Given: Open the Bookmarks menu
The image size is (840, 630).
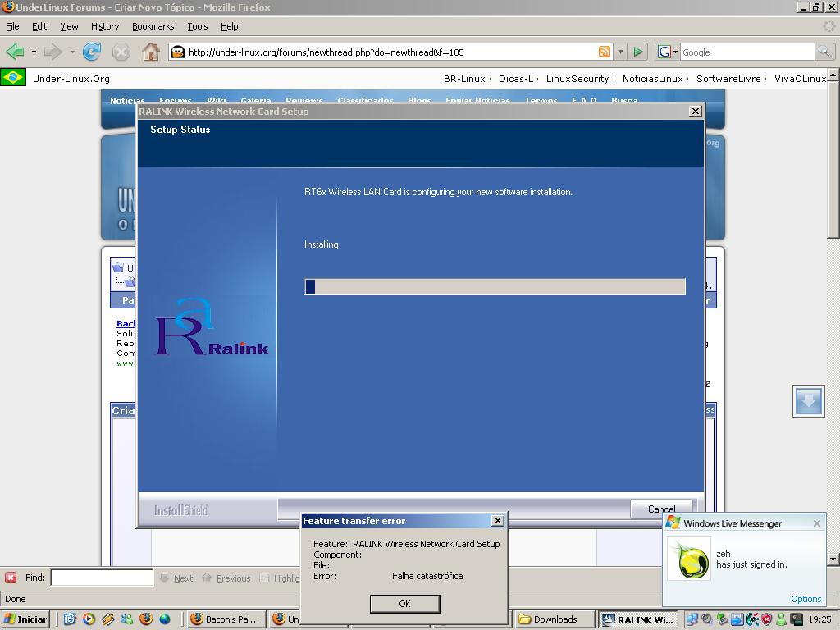Looking at the screenshot, I should [153, 26].
